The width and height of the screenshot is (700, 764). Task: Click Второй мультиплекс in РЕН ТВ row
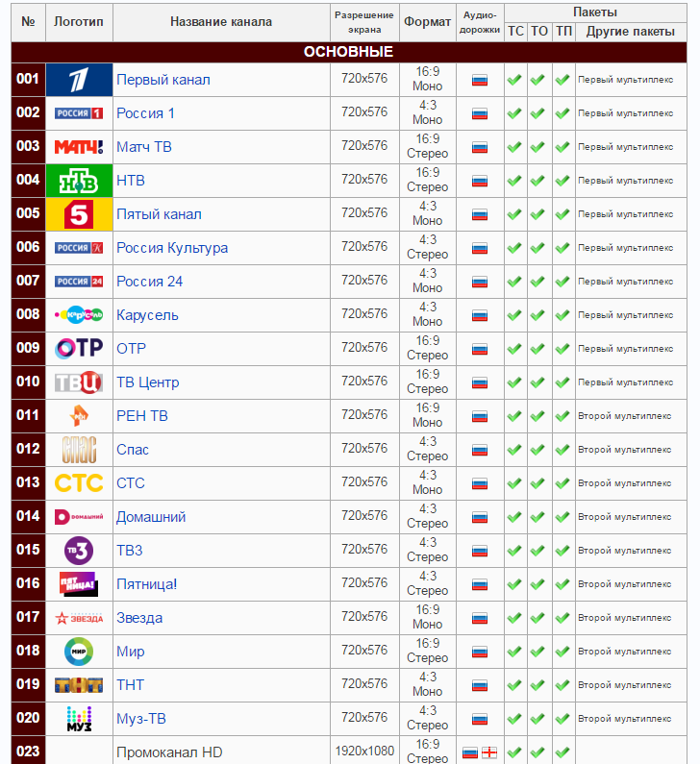click(624, 416)
